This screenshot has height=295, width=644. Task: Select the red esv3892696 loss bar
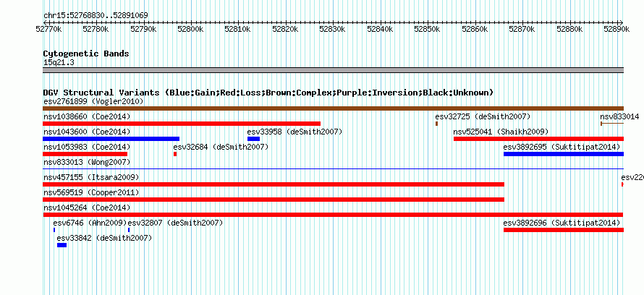[564, 230]
